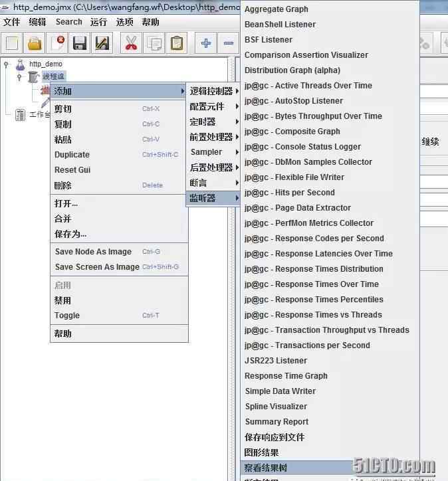
Task: Add an Aggregate Graph listener
Action: [x=330, y=9]
